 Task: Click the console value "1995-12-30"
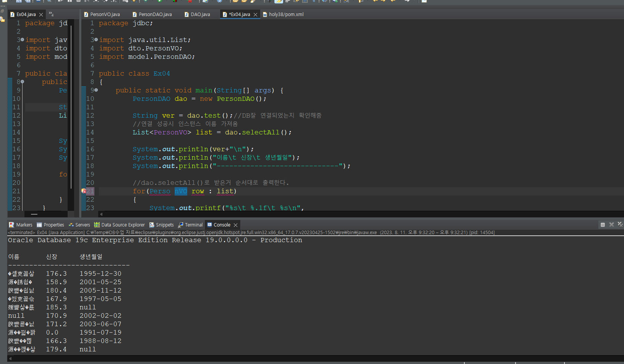click(x=100, y=274)
